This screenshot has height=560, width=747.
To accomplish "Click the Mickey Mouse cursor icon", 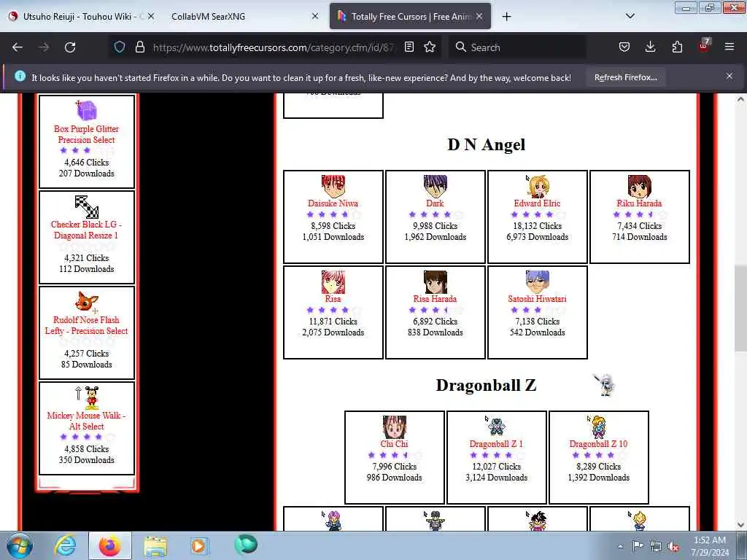I will tap(87, 397).
